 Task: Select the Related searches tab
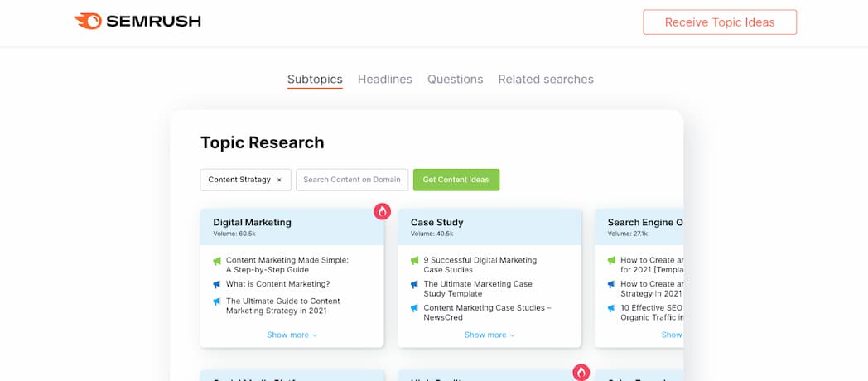[546, 80]
